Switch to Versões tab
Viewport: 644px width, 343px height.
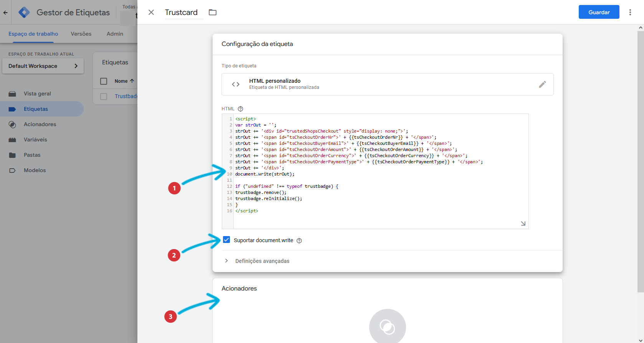point(81,34)
